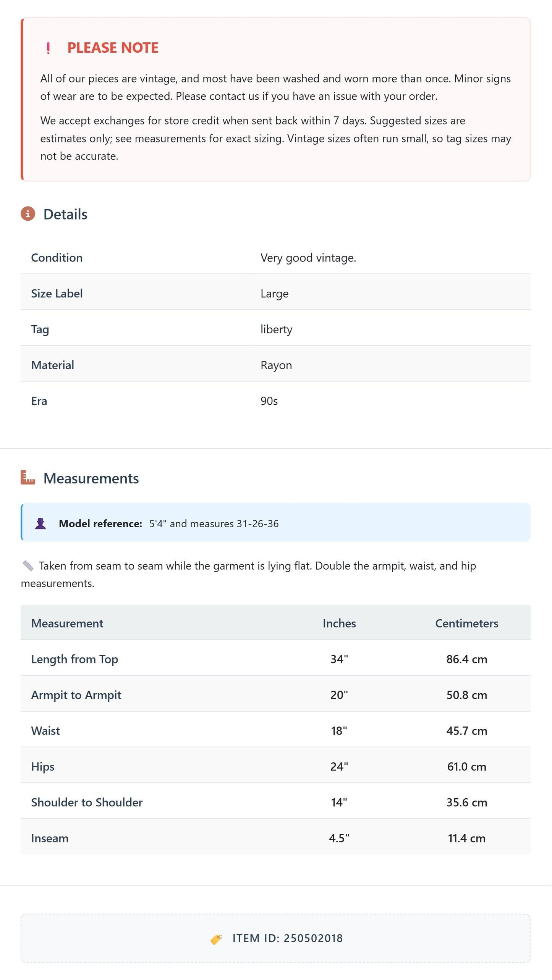Click the Model reference measurements text
This screenshot has width=552, height=980.
pyautogui.click(x=214, y=523)
